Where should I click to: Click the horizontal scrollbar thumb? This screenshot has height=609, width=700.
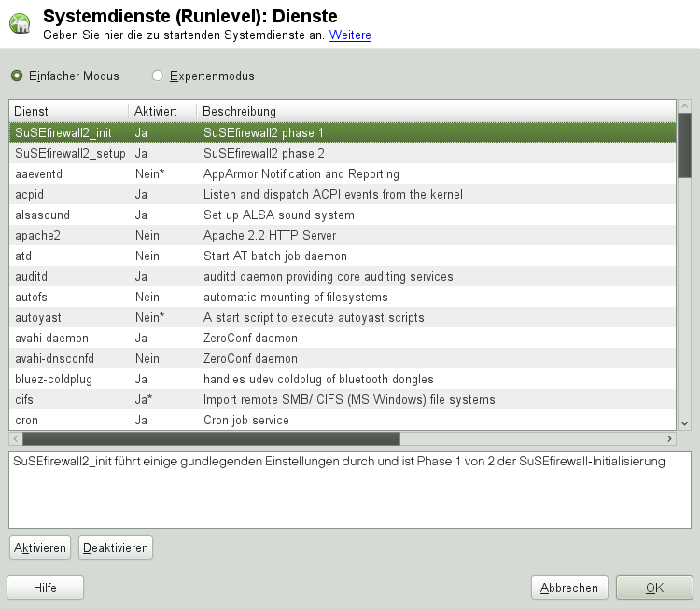click(x=210, y=438)
